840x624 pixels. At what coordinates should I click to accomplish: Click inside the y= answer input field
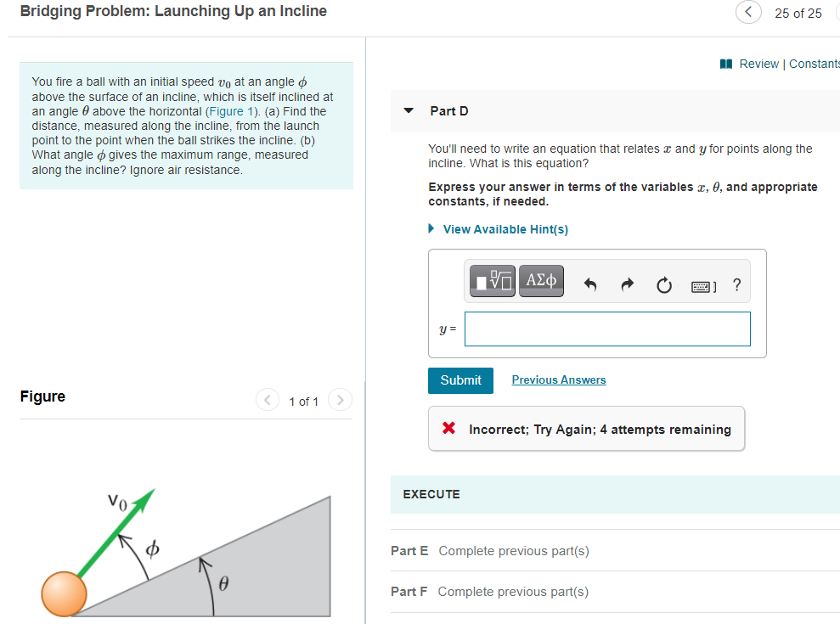coord(607,329)
